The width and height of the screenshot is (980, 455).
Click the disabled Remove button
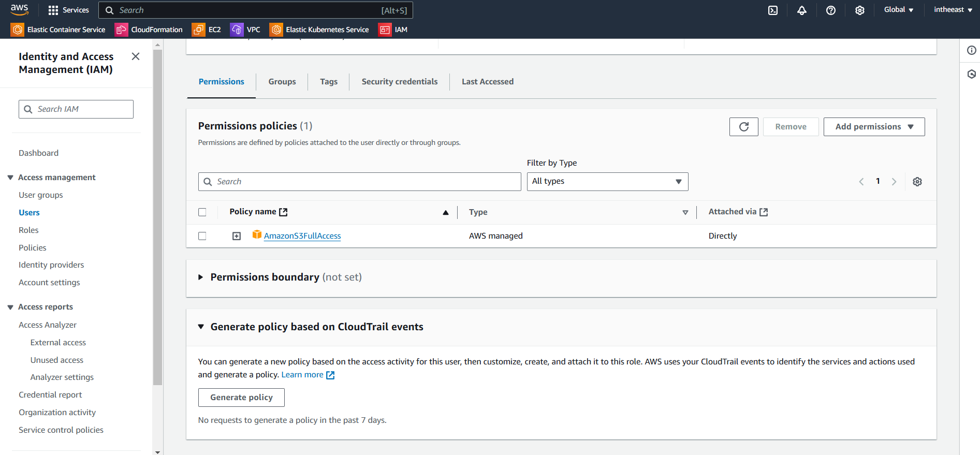click(x=791, y=127)
